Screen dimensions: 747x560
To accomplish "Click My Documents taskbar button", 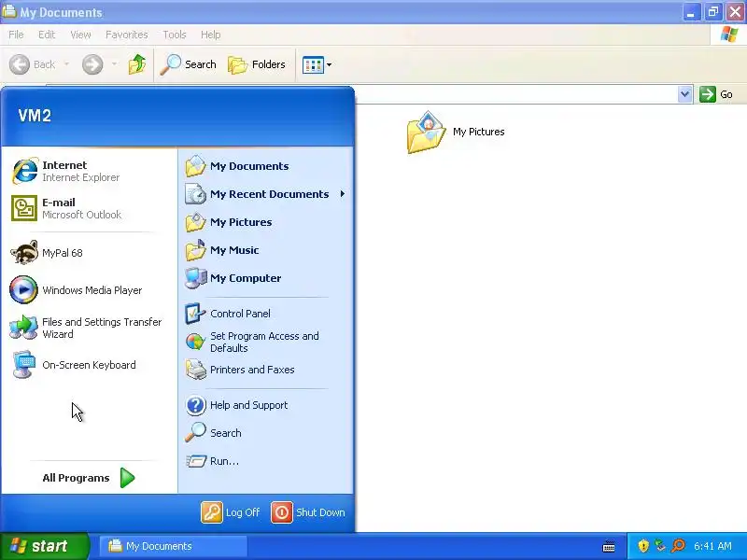I will pos(174,546).
